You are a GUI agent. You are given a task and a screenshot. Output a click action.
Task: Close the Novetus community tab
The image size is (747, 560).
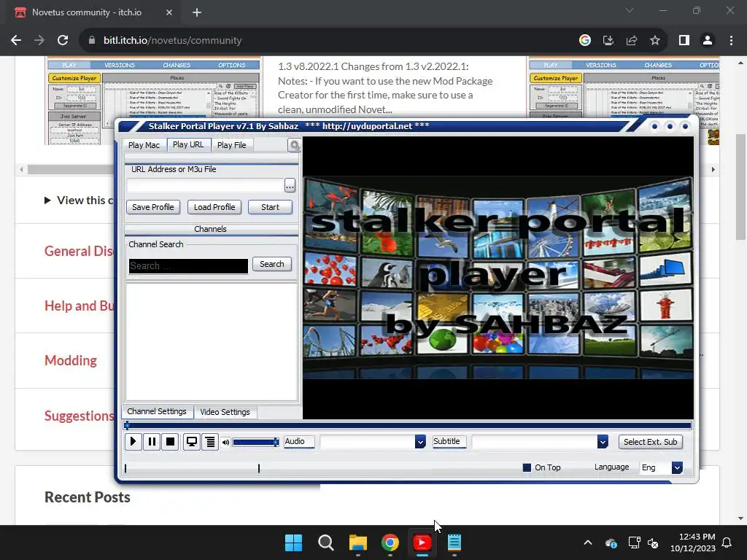pos(169,12)
